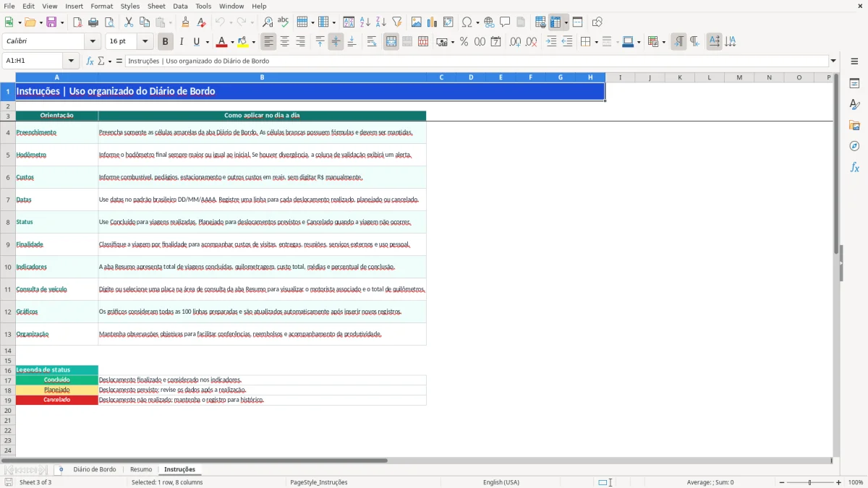Open the Sheet menu
This screenshot has width=868, height=488.
click(x=156, y=6)
